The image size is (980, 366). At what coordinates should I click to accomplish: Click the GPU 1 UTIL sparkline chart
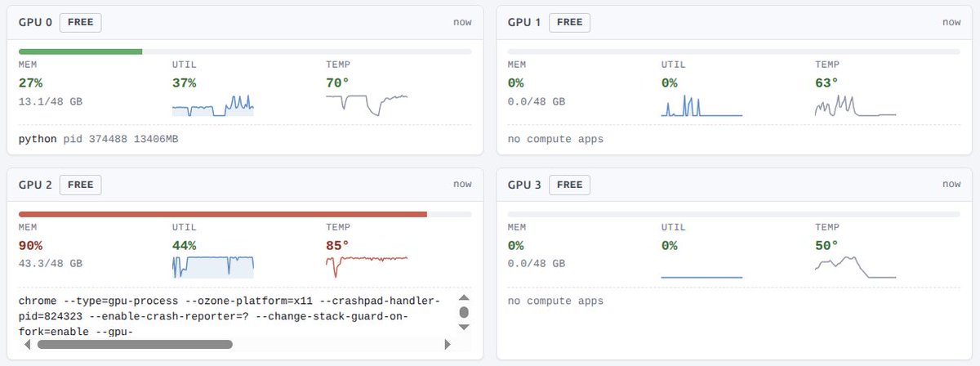point(702,105)
